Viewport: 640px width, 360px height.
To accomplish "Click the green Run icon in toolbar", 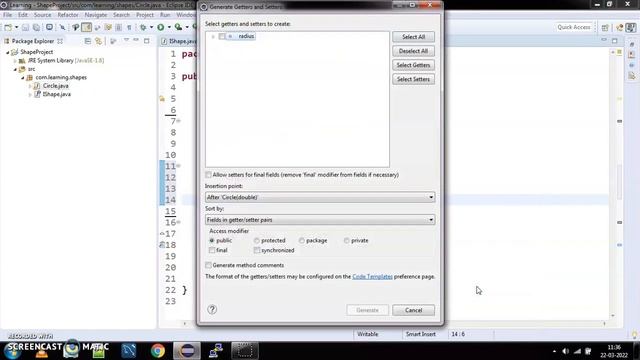I will coord(161,27).
